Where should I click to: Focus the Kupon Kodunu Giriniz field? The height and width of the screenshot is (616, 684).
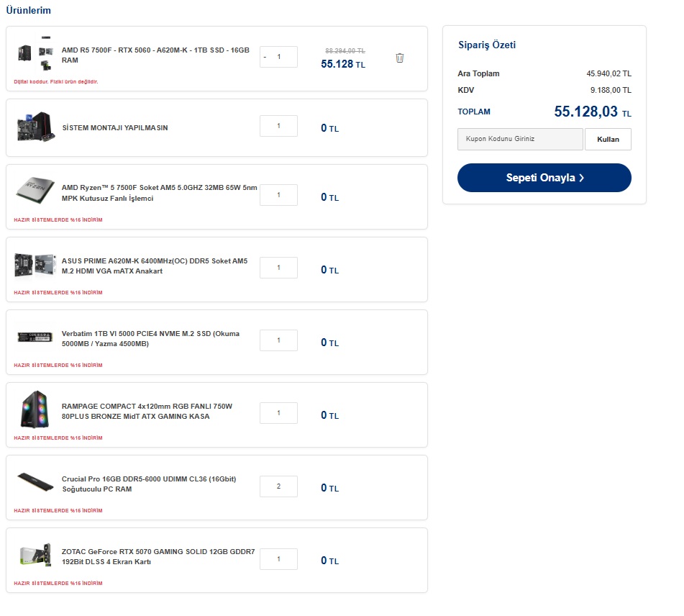click(x=520, y=139)
